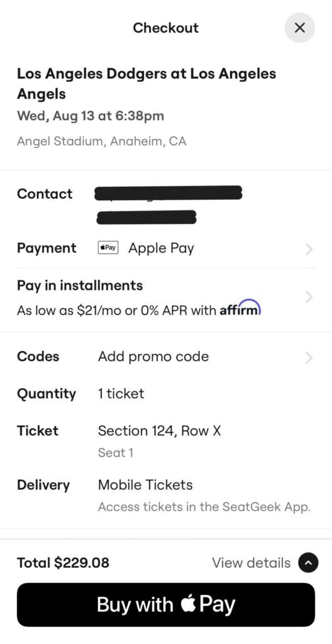Open promo codes using Codes row chevron
332x644 pixels.
coord(309,358)
